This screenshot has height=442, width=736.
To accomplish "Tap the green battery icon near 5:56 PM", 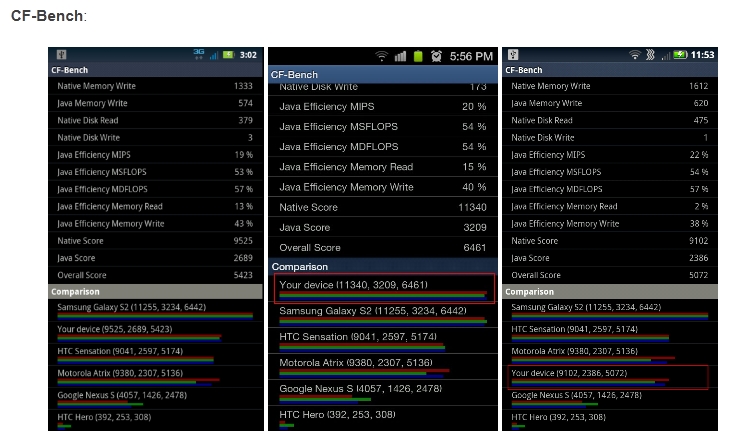I will click(x=418, y=56).
